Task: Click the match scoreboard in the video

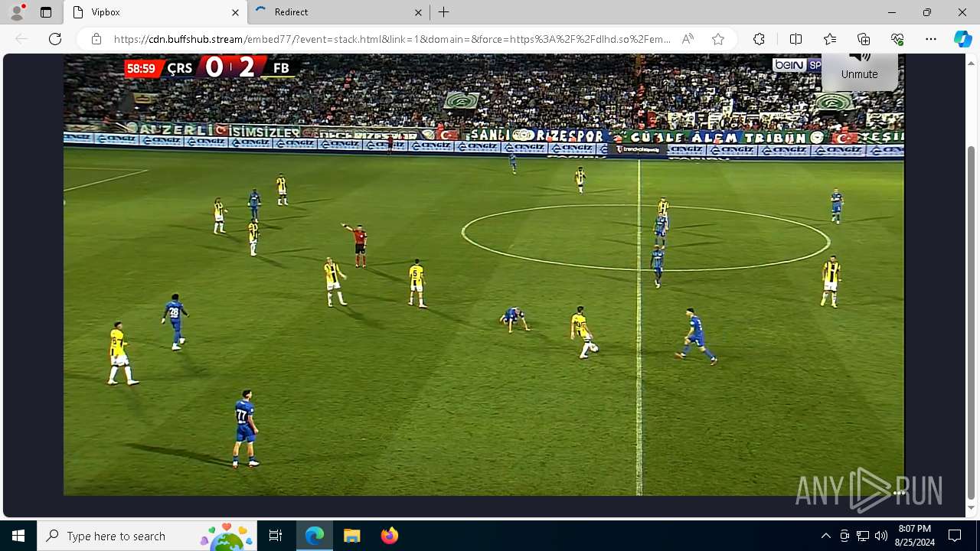Action: (210, 67)
